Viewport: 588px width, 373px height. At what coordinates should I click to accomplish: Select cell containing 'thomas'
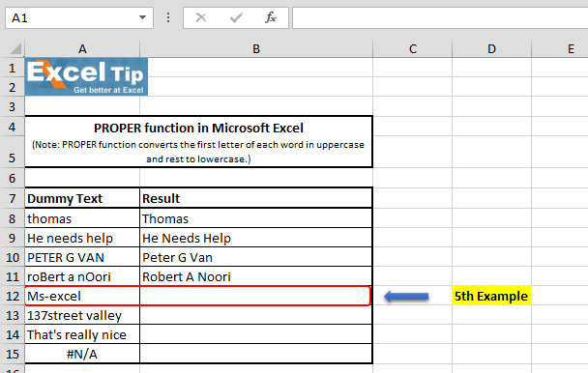pos(82,218)
